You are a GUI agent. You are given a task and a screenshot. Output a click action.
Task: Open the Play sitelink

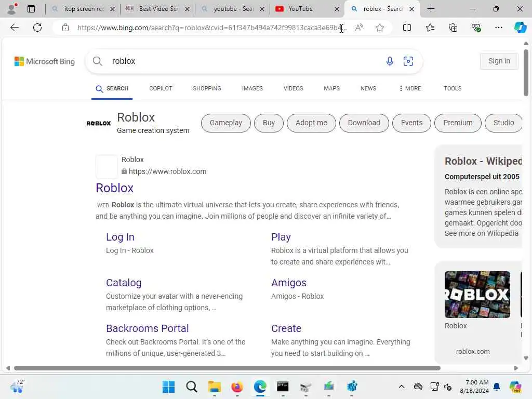(281, 237)
